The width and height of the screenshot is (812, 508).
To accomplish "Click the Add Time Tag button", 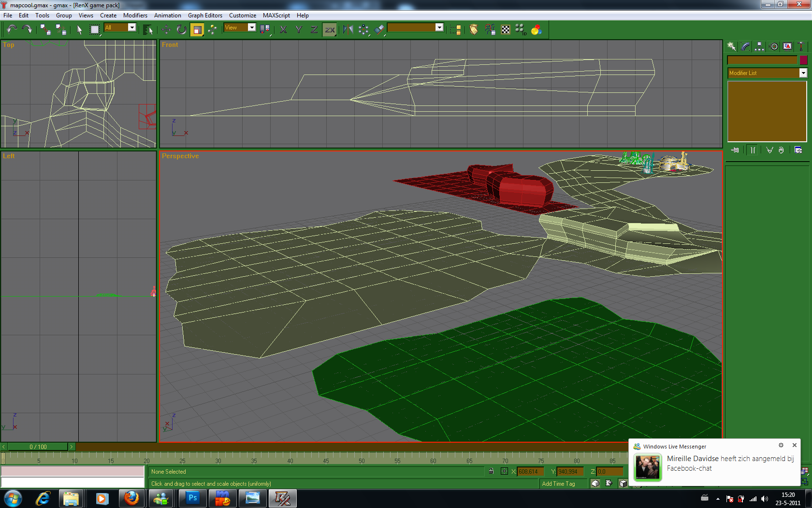I will (558, 484).
